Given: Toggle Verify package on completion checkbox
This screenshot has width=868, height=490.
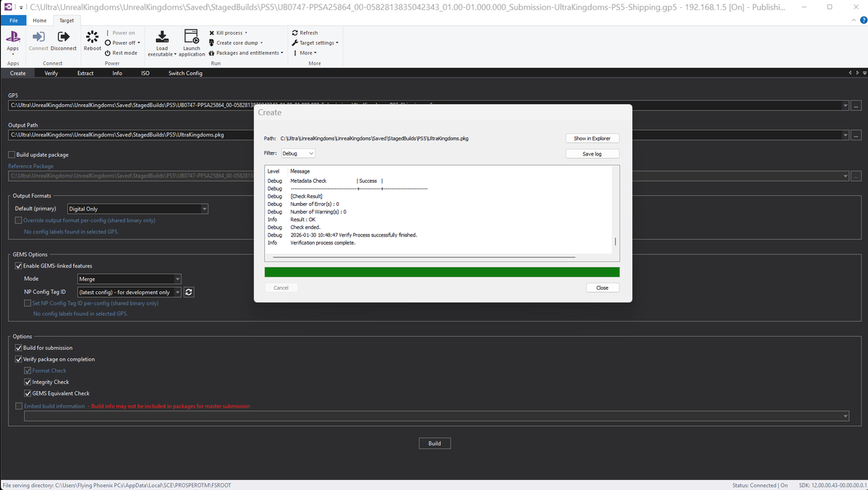Looking at the screenshot, I should click(19, 359).
